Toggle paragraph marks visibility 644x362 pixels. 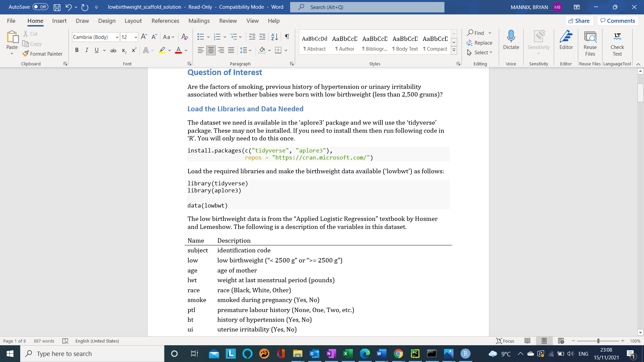(x=286, y=37)
